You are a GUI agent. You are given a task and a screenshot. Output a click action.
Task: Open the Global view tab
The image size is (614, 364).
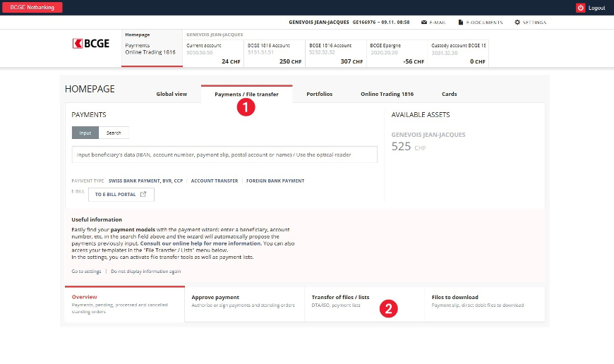click(171, 94)
